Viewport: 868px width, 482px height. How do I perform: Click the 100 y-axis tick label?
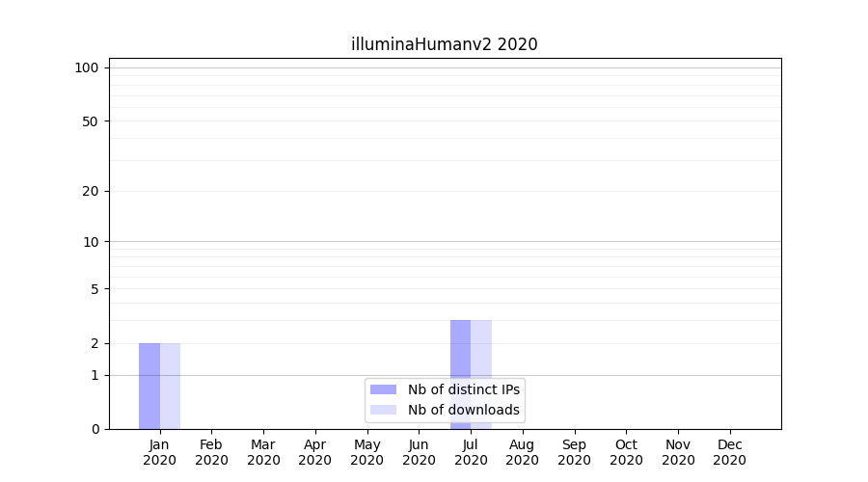coord(87,67)
